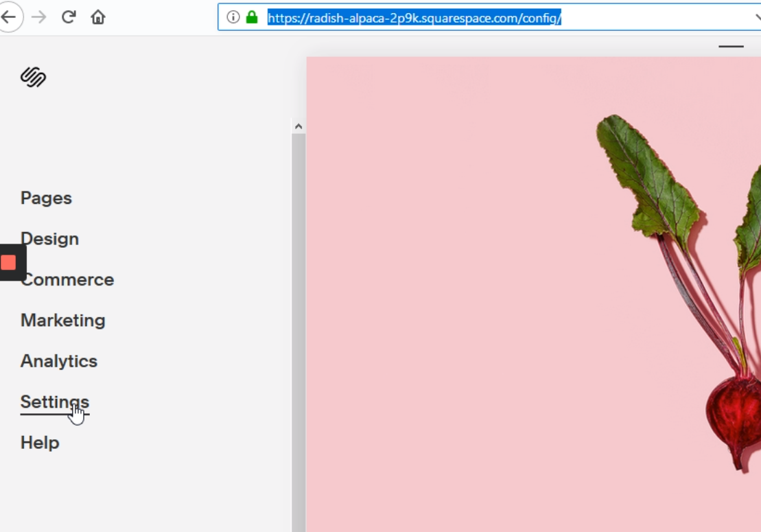Screen dimensions: 761x532
Task: Click the URL in the address bar
Action: 414,18
